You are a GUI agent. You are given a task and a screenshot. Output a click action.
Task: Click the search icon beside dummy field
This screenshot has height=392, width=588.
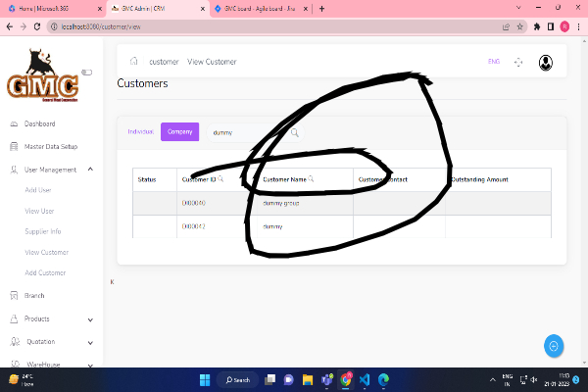coord(293,132)
